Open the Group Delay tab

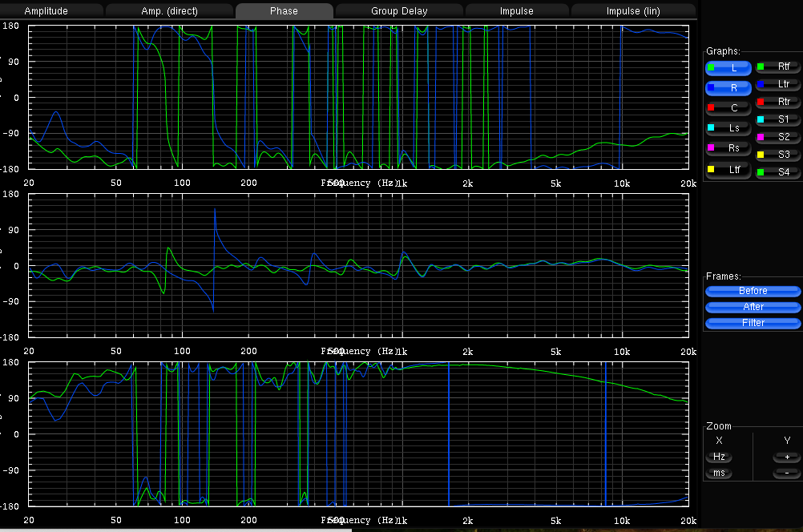tap(399, 11)
